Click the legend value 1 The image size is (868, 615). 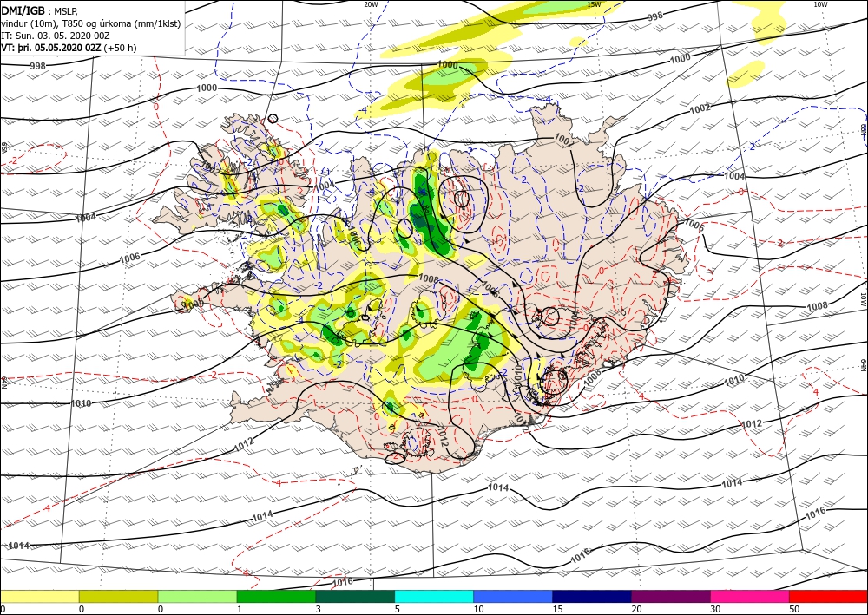(x=240, y=609)
